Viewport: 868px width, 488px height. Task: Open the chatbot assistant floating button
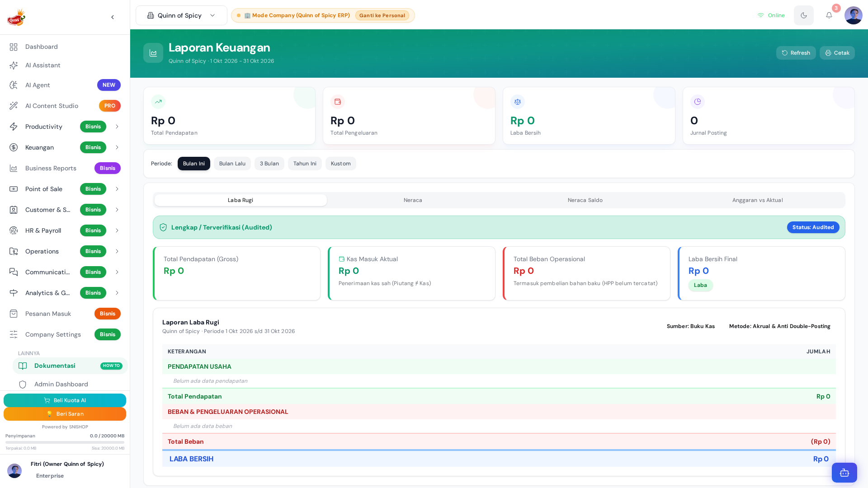[844, 473]
